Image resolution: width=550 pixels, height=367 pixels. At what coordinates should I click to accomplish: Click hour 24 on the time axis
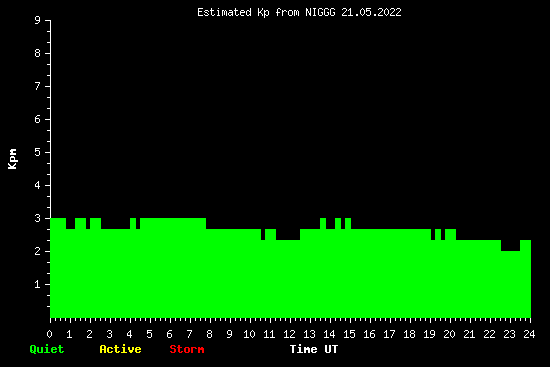[x=529, y=334]
